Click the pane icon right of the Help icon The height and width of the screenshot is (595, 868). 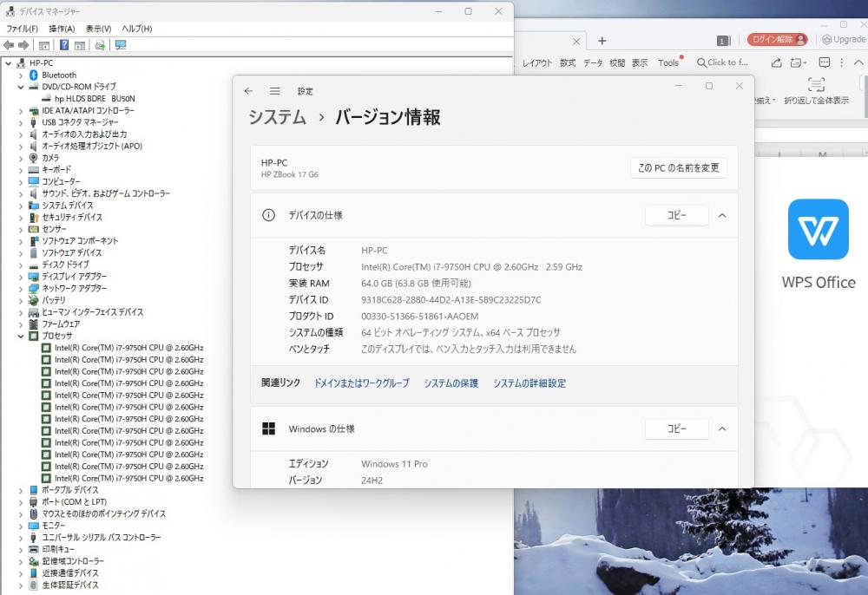pos(80,45)
